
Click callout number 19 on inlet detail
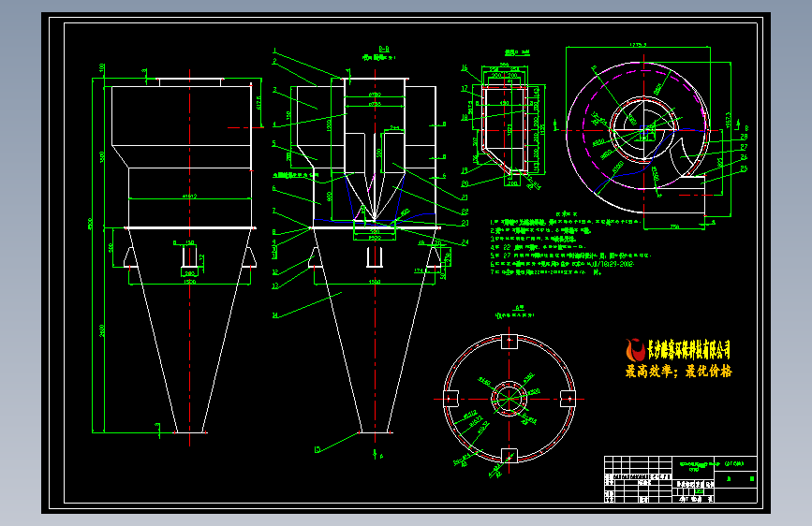[x=465, y=170]
